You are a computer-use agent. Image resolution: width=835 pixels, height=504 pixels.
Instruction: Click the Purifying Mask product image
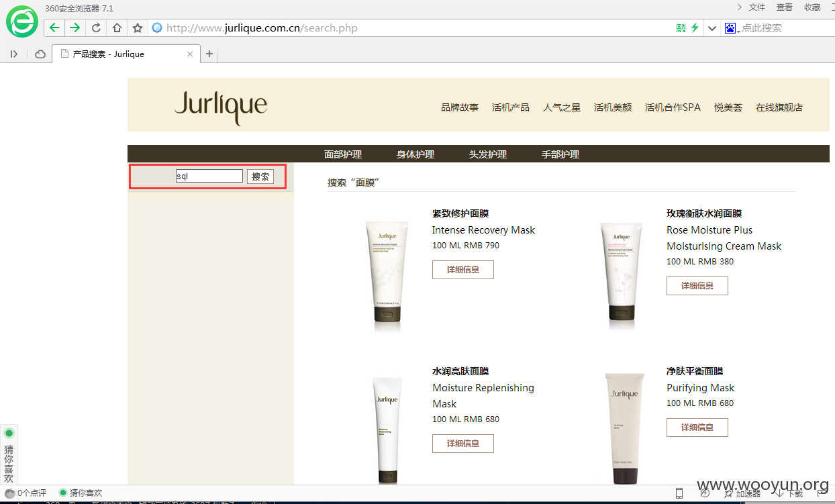click(624, 430)
